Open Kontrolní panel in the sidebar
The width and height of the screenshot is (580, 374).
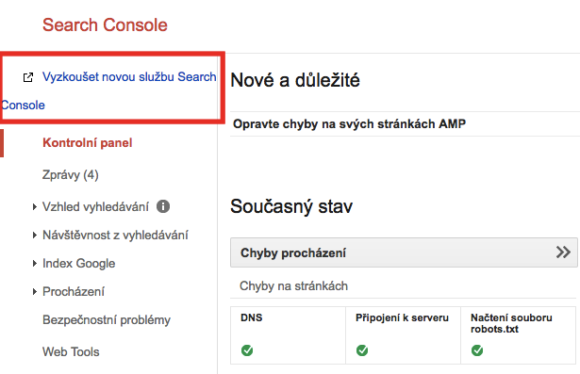tap(87, 143)
